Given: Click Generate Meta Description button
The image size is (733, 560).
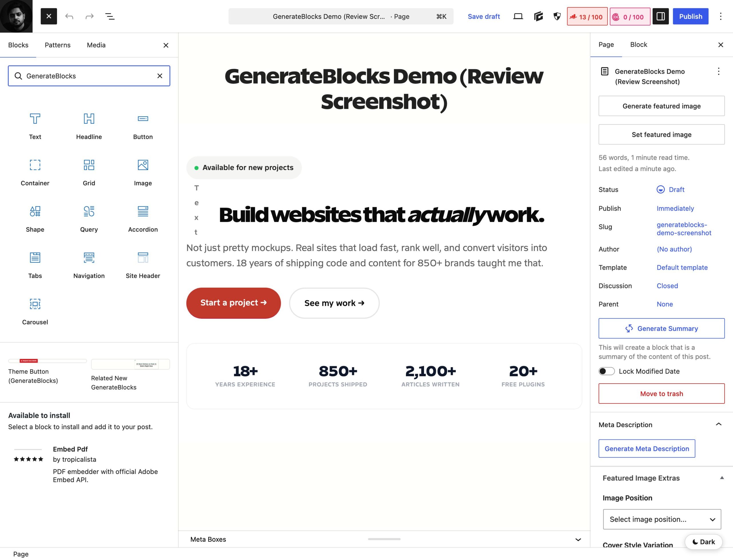Looking at the screenshot, I should [647, 448].
